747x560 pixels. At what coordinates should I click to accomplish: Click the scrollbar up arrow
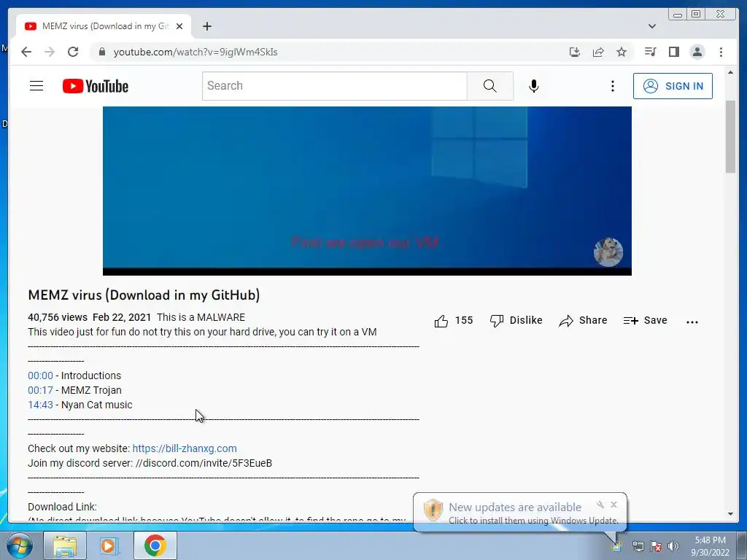[x=730, y=72]
